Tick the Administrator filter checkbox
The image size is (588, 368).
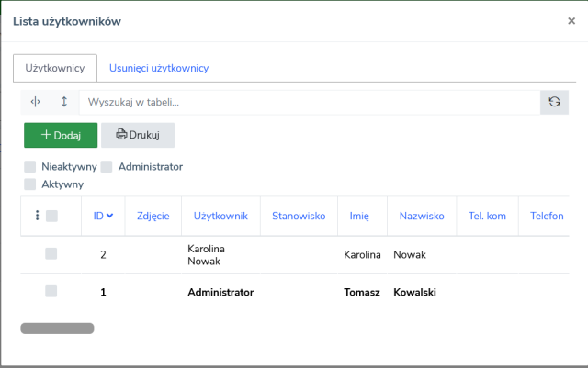pyautogui.click(x=107, y=166)
